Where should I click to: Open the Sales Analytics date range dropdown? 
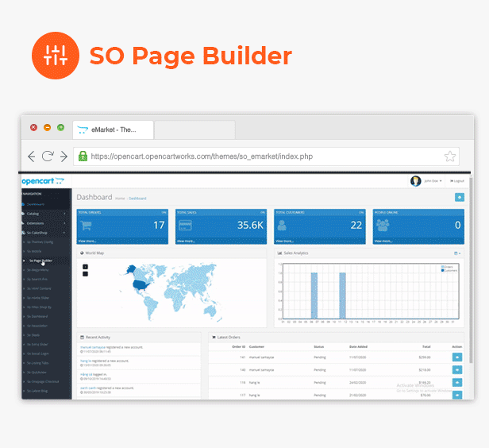(x=457, y=253)
